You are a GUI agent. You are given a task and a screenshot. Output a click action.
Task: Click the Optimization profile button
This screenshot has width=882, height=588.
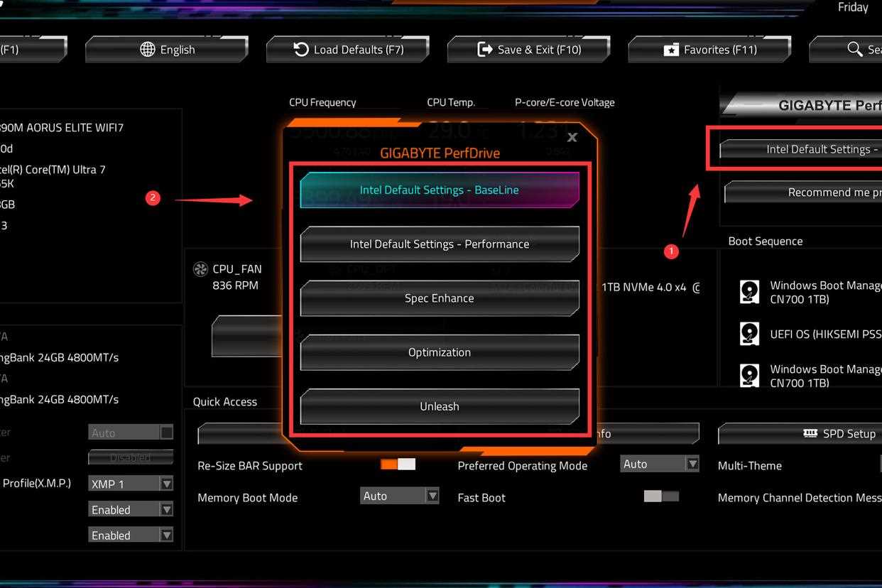[440, 352]
